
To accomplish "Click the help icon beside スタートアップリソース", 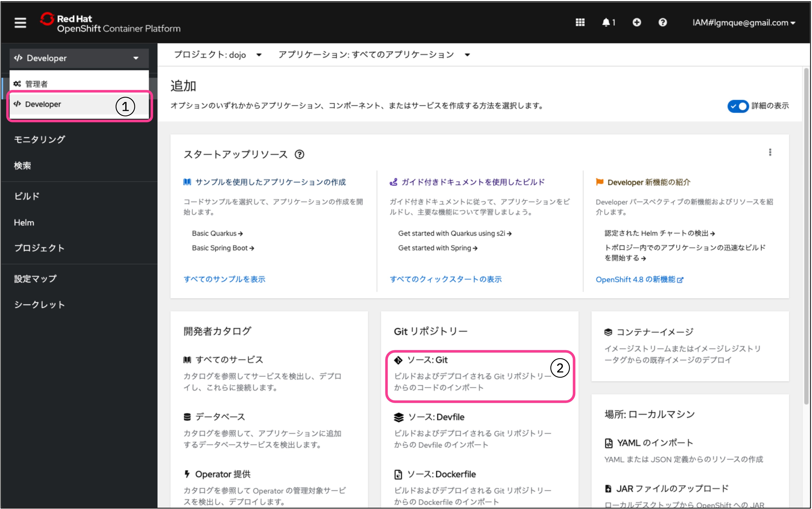I will (x=299, y=155).
